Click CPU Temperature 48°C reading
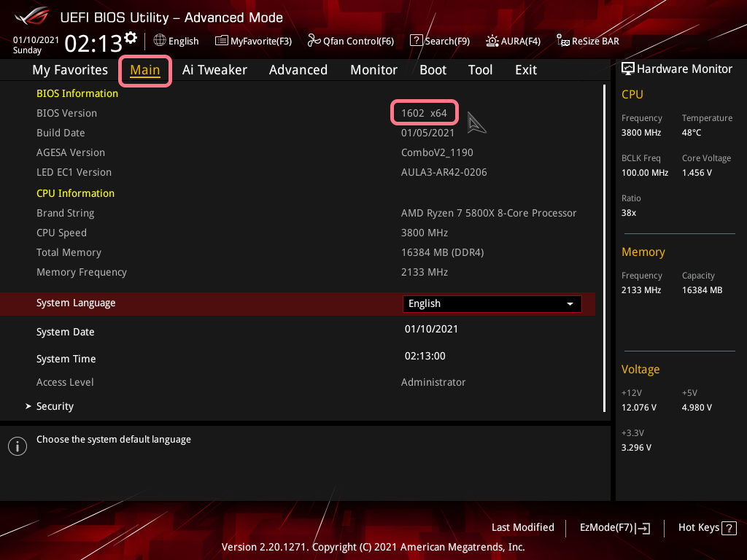The width and height of the screenshot is (747, 560). pyautogui.click(x=692, y=133)
